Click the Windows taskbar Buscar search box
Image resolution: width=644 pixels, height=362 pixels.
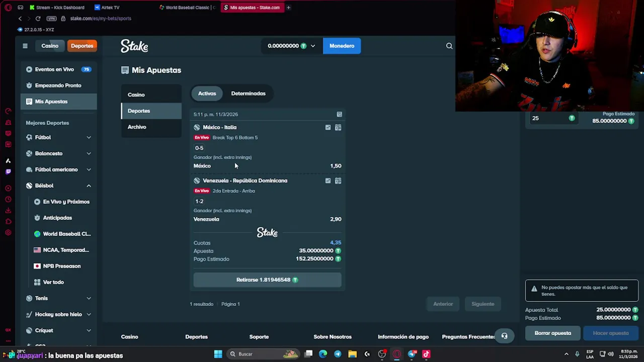tap(264, 354)
